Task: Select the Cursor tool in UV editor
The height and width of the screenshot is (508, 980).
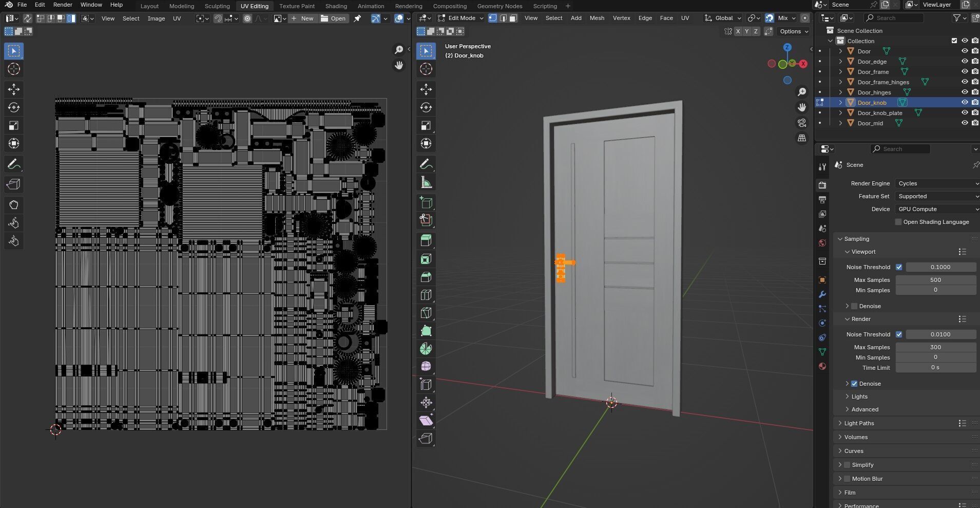Action: (x=14, y=69)
